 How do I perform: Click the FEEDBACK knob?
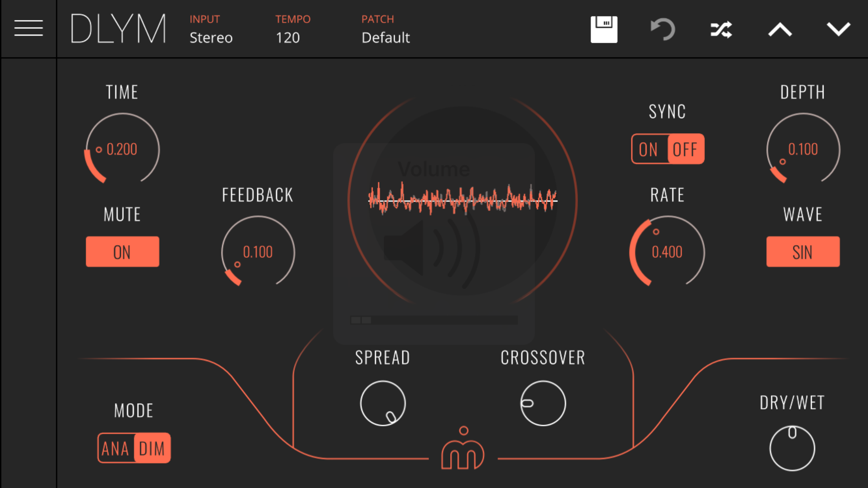pyautogui.click(x=258, y=252)
